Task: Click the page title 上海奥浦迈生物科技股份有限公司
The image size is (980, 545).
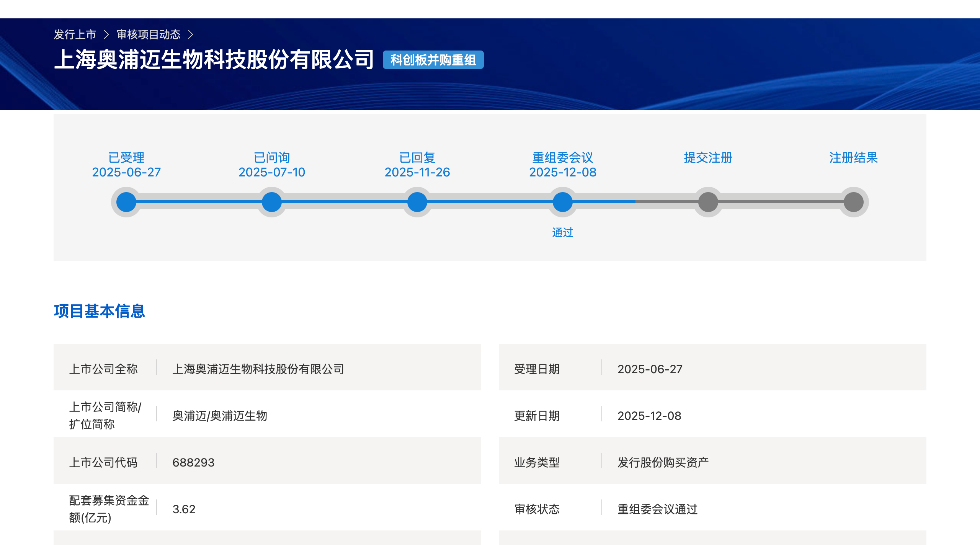Action: tap(214, 60)
